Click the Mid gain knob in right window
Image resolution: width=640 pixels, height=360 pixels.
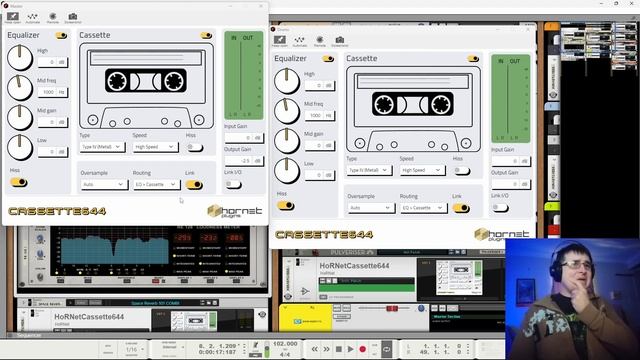click(287, 141)
